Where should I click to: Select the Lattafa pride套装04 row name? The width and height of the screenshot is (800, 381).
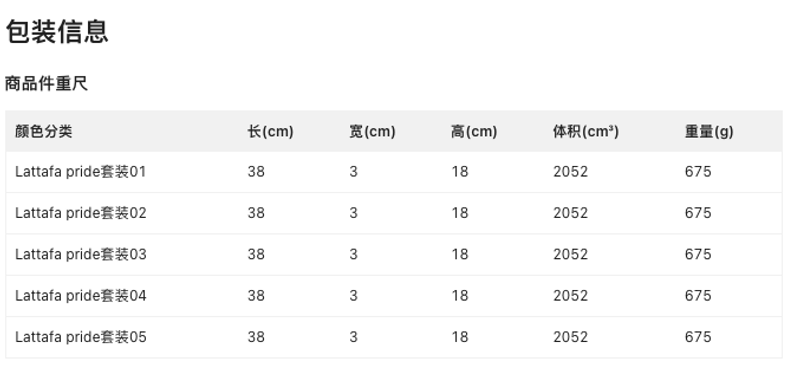pos(81,295)
